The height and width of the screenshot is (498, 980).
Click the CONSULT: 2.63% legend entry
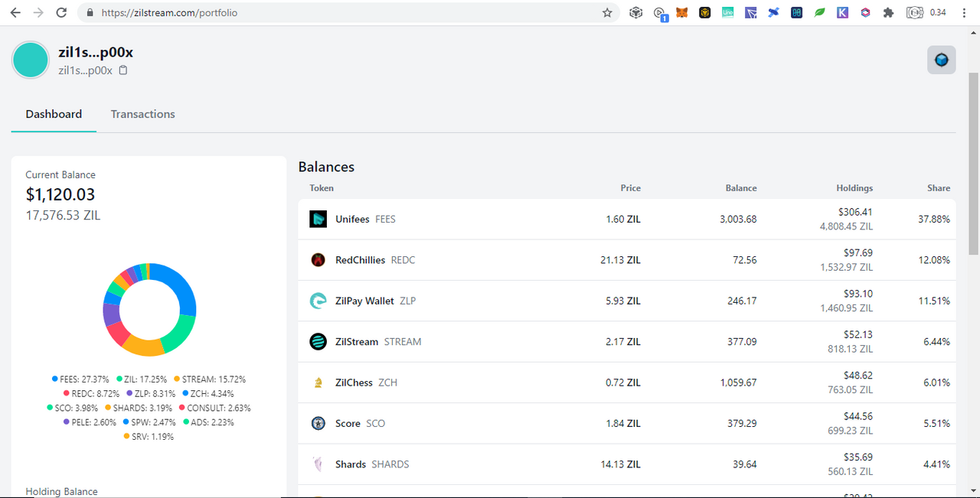214,408
